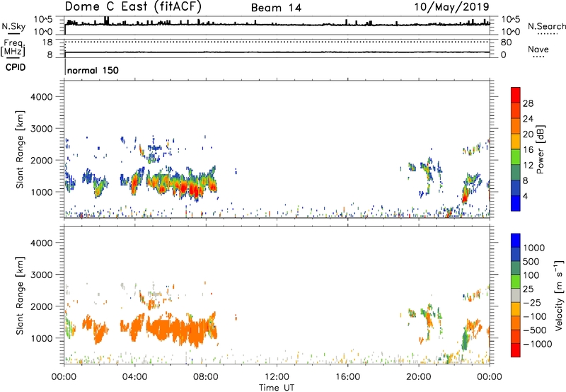Image resolution: width=566 pixels, height=392 pixels.
Task: Click the 'Velocity [m s⁻¹]' colorbar title
Action: (559, 295)
